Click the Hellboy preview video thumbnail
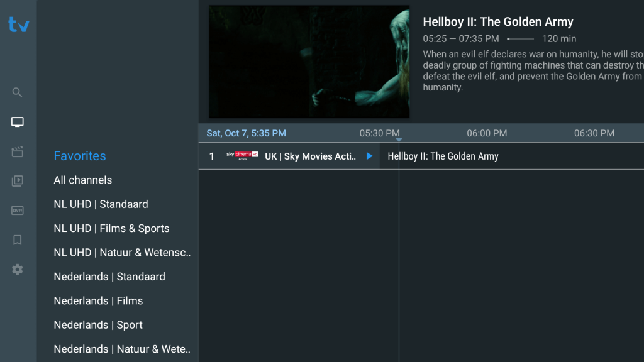644x362 pixels. click(309, 62)
